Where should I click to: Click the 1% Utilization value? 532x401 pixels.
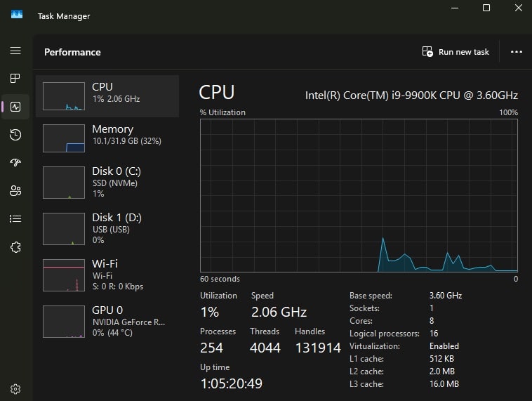click(210, 312)
